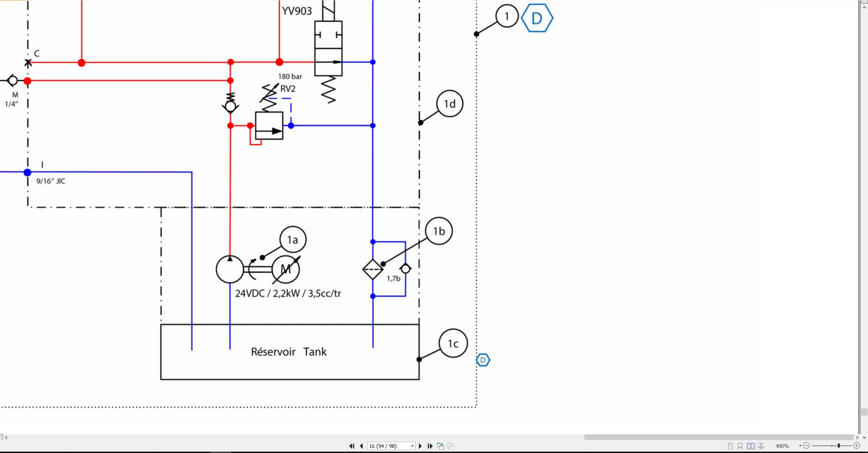The width and height of the screenshot is (868, 453).
Task: Click the horizontal scrollbar thumb
Action: 719,437
